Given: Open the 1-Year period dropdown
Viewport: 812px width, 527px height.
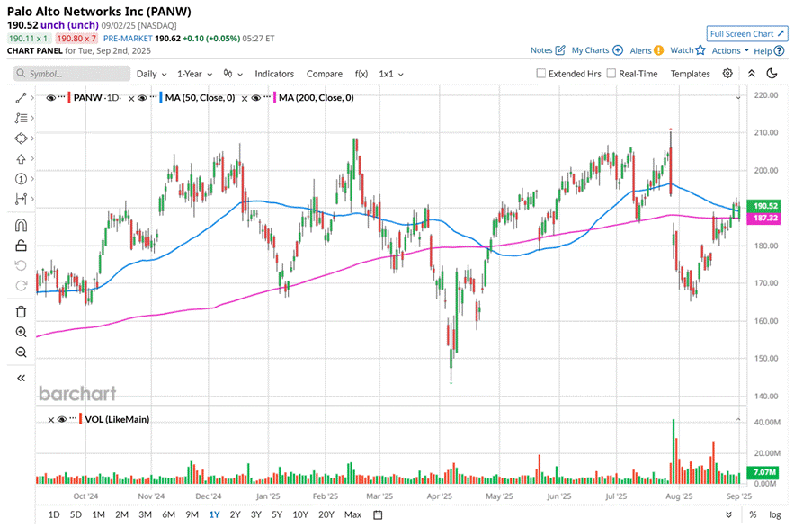Looking at the screenshot, I should click(195, 74).
